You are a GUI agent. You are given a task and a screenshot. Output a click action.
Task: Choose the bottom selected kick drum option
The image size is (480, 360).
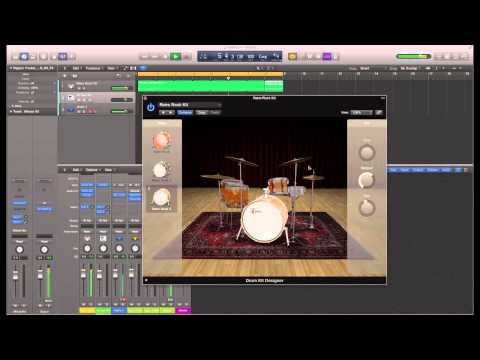(x=162, y=198)
